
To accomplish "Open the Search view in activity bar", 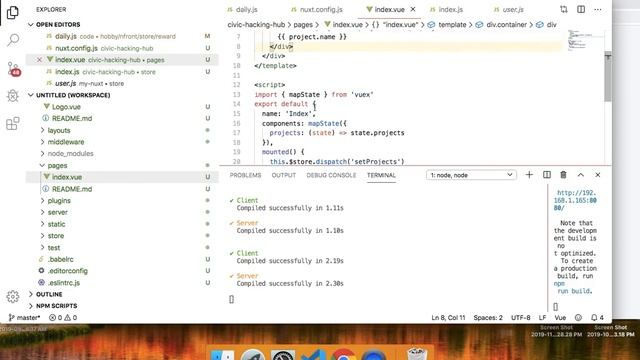I will point(13,40).
